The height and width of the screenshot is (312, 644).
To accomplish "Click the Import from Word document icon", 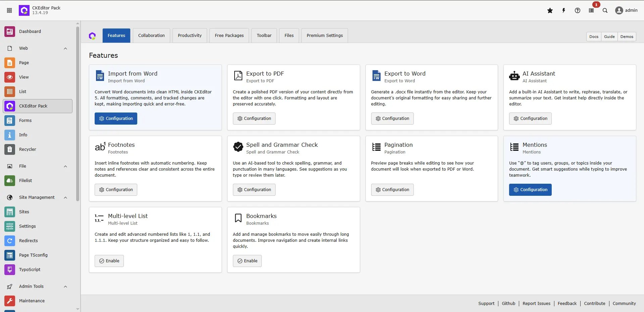I will 100,76.
